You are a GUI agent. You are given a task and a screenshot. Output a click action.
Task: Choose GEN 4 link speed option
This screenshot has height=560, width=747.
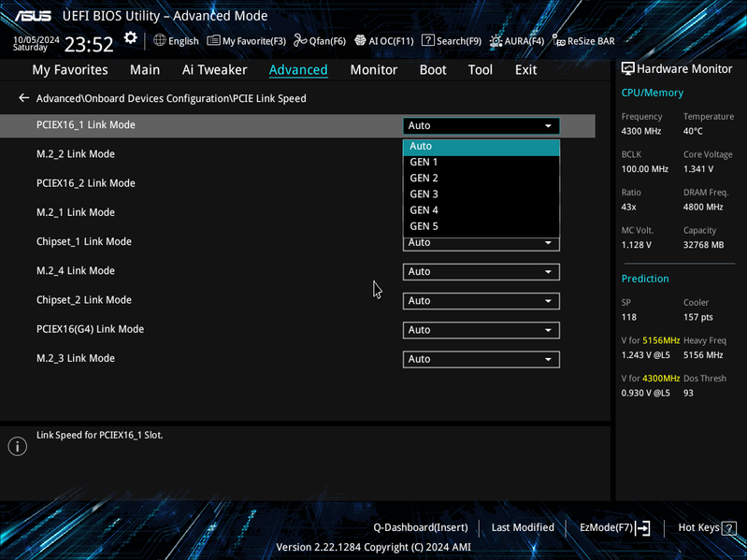(481, 210)
